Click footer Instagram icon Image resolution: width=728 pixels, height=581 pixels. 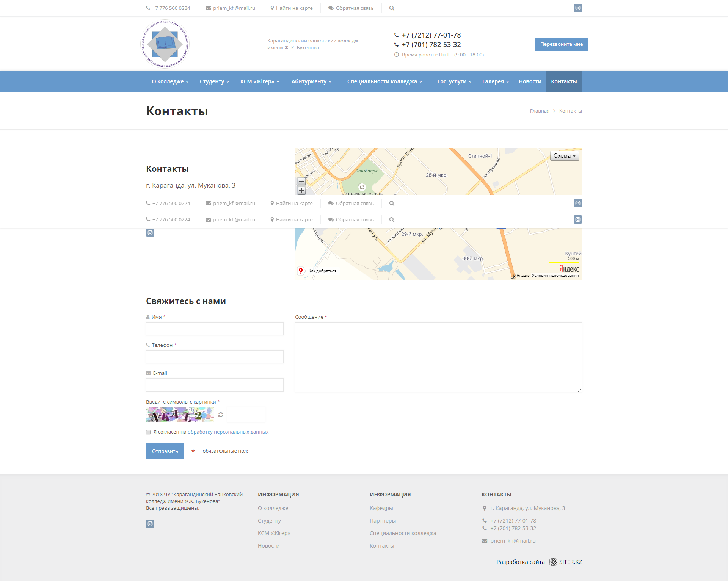(150, 524)
